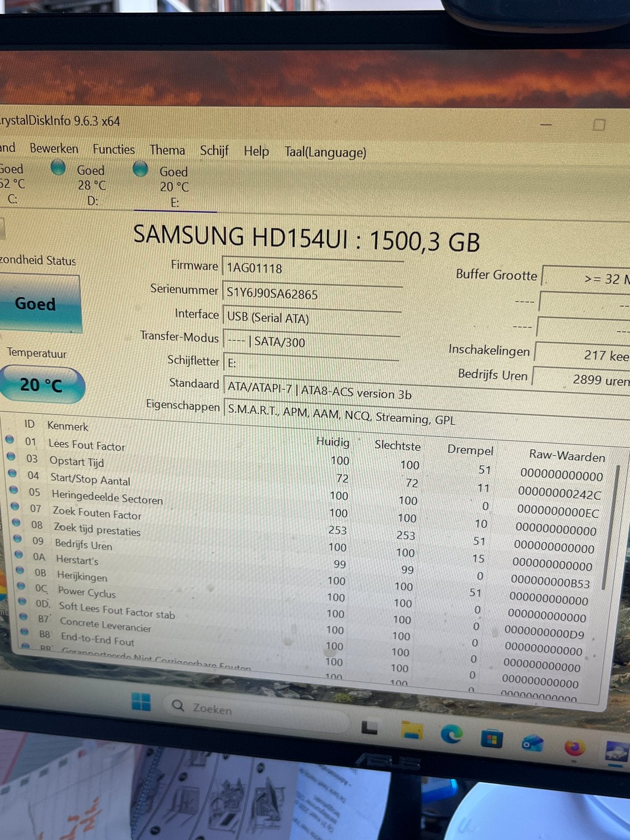
Task: Click status dot for 03 Opstart Tijd
Action: pos(11,456)
